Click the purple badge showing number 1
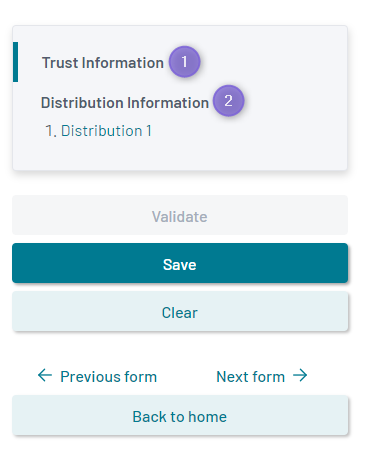The width and height of the screenshot is (368, 466). 184,62
